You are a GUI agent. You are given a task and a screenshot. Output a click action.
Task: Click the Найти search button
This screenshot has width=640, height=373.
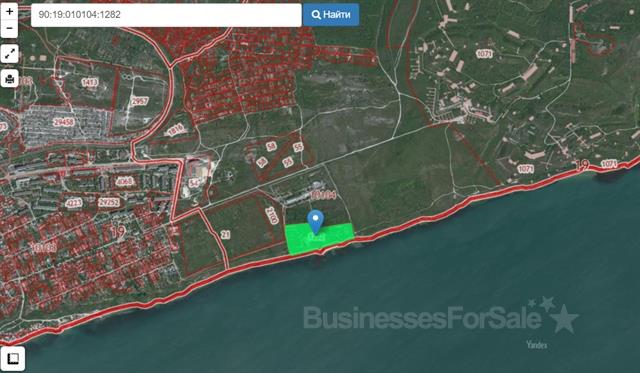pos(331,15)
